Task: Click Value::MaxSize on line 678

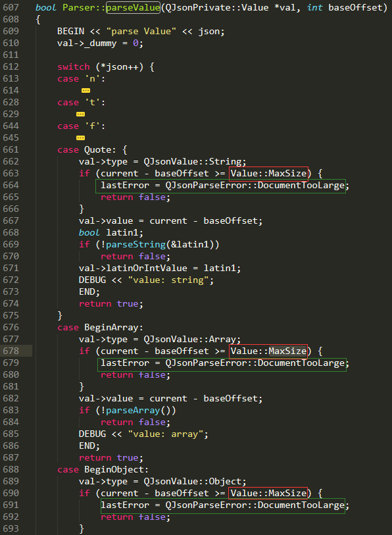Action: [268, 351]
